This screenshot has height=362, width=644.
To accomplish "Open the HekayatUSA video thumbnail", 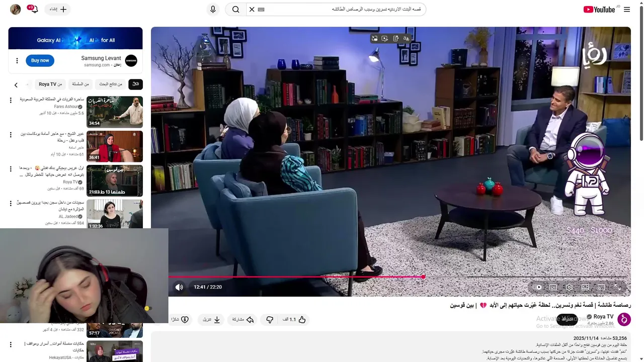I will click(115, 351).
